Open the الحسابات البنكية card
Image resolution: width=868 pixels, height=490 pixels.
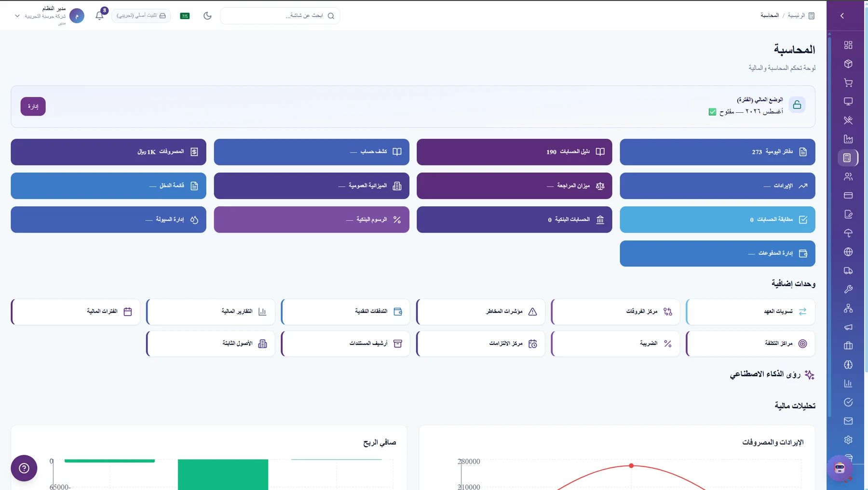[515, 219]
